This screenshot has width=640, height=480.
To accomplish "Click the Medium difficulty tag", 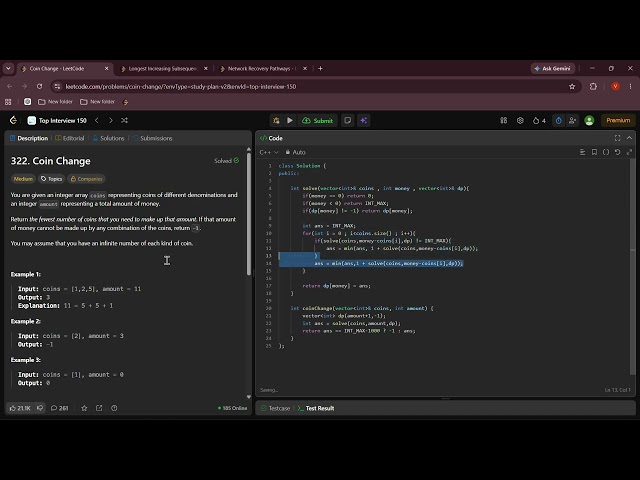I will 23,179.
